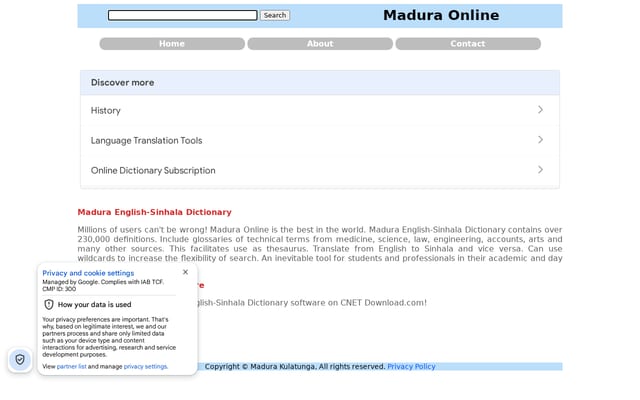The width and height of the screenshot is (640, 400).
Task: Click the dictionary search input field
Action: coord(182,15)
